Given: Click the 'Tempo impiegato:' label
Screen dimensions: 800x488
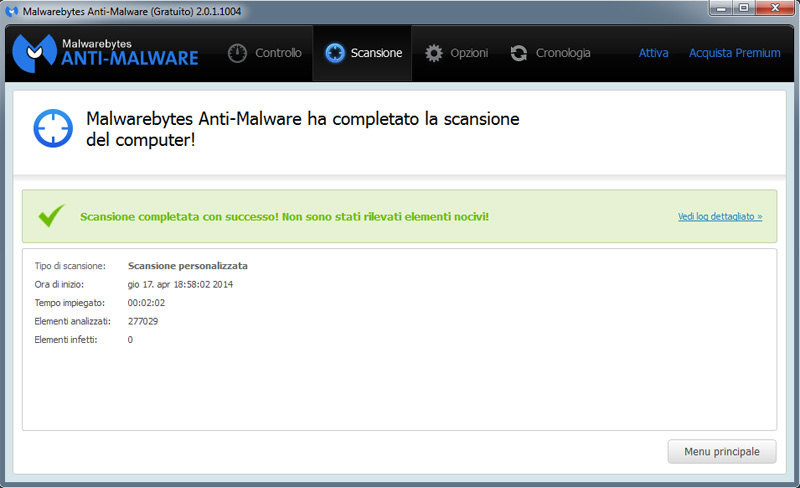Looking at the screenshot, I should point(70,303).
